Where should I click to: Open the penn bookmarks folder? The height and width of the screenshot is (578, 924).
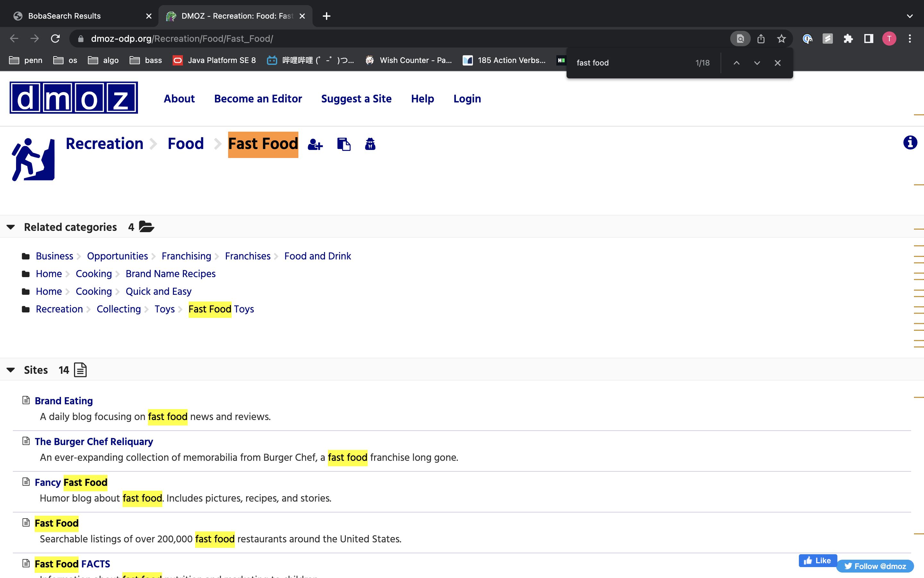(x=26, y=60)
